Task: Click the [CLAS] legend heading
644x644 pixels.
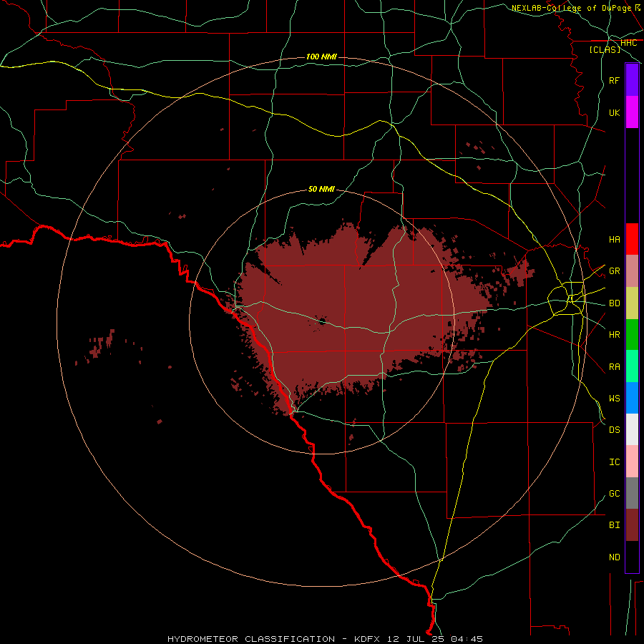Action: (605, 49)
